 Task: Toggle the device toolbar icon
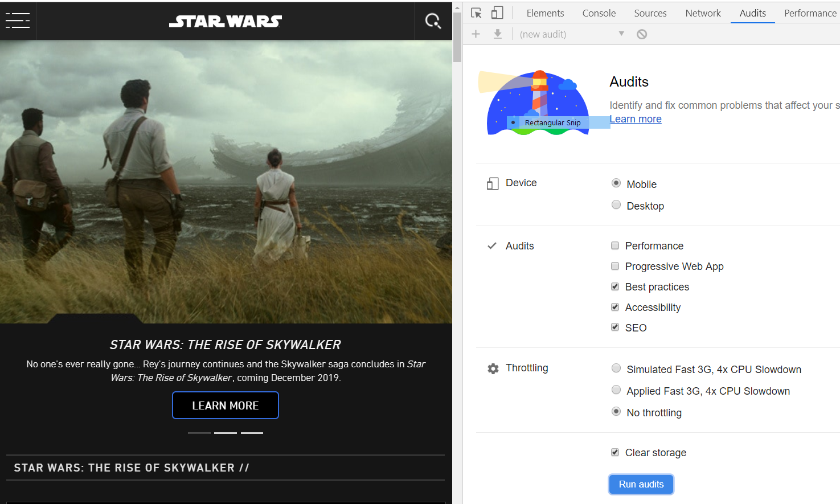click(x=497, y=13)
